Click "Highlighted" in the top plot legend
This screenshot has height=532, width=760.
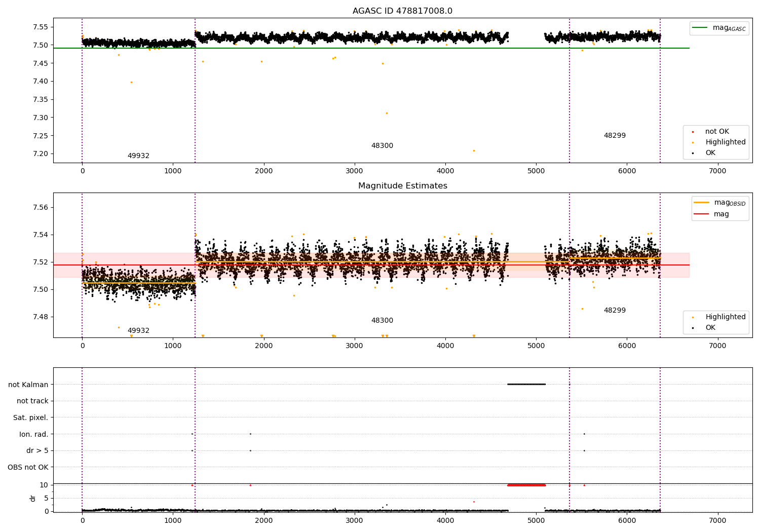726,142
